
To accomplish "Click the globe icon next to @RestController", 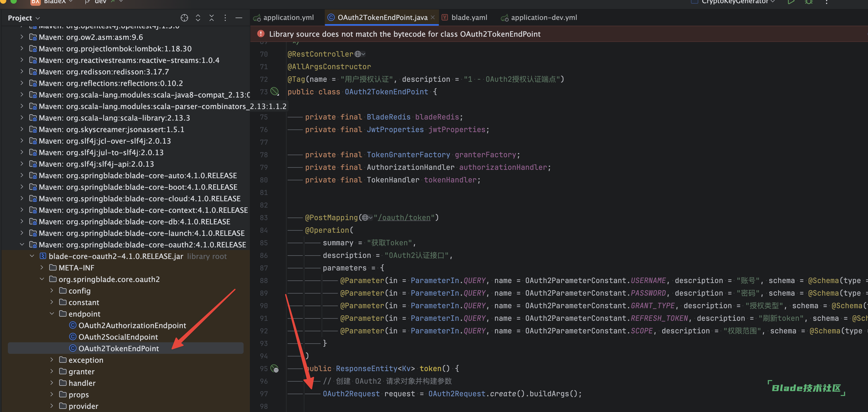I will coord(358,54).
